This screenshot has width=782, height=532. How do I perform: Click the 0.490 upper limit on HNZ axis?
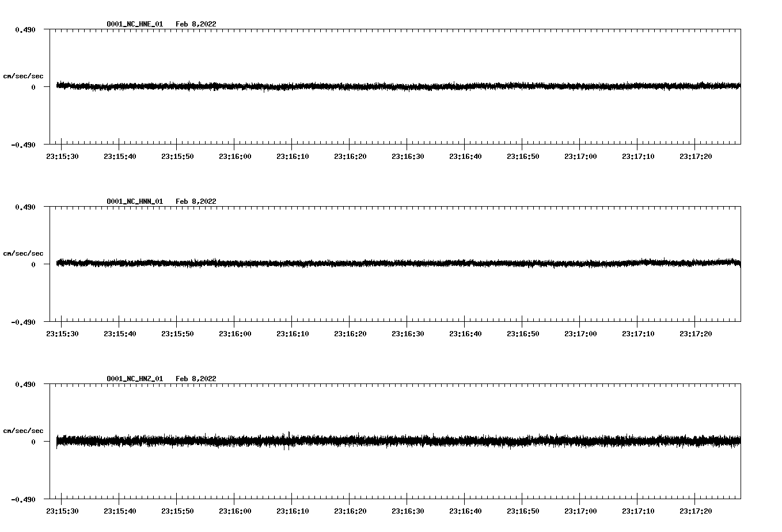(x=25, y=384)
